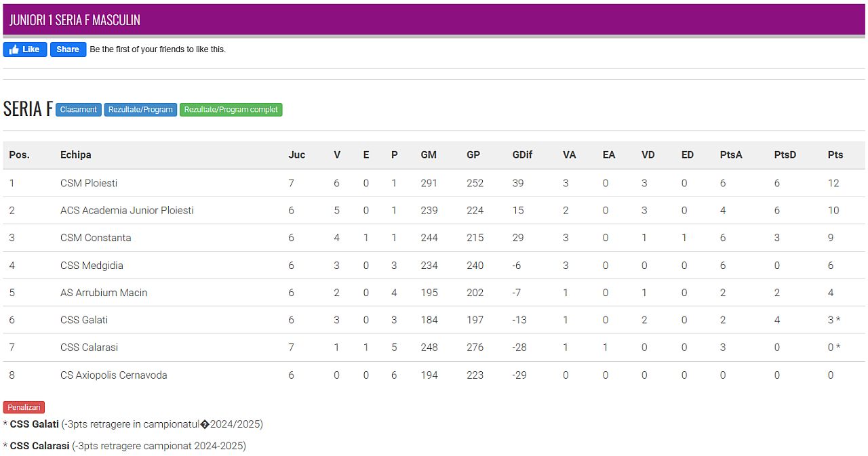Click the GDif column header
Viewport: 868px width, 456px height.
tap(522, 154)
